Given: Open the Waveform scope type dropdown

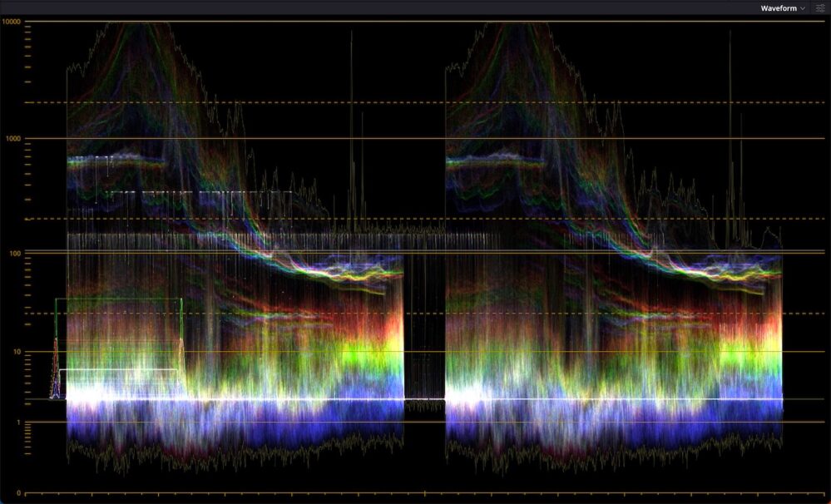Looking at the screenshot, I should coord(783,8).
